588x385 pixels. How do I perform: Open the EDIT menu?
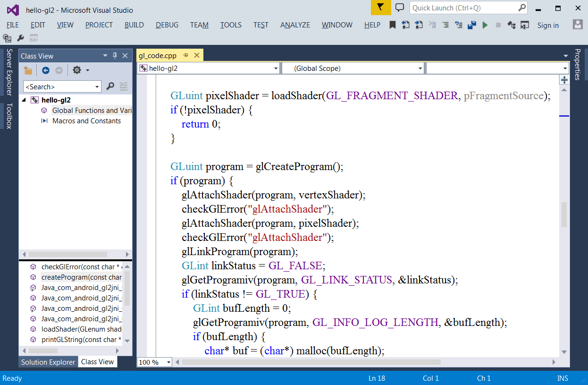point(38,25)
